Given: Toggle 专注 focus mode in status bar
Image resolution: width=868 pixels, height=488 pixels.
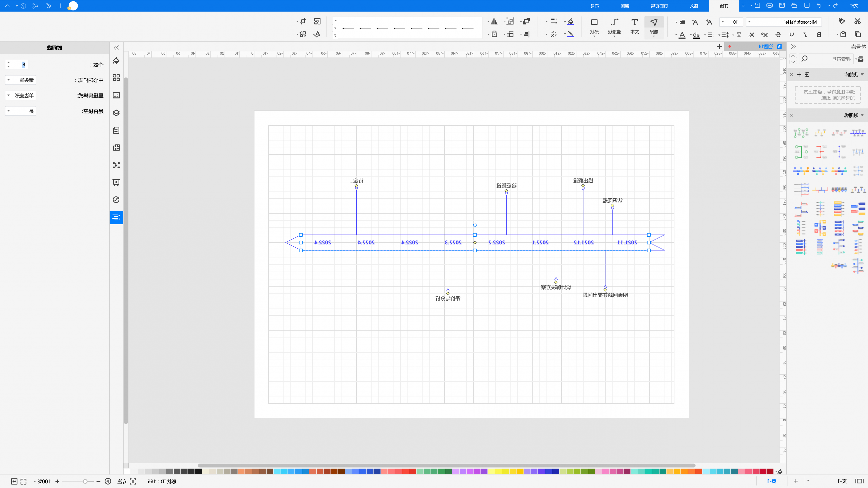Looking at the screenshot, I should 127,481.
